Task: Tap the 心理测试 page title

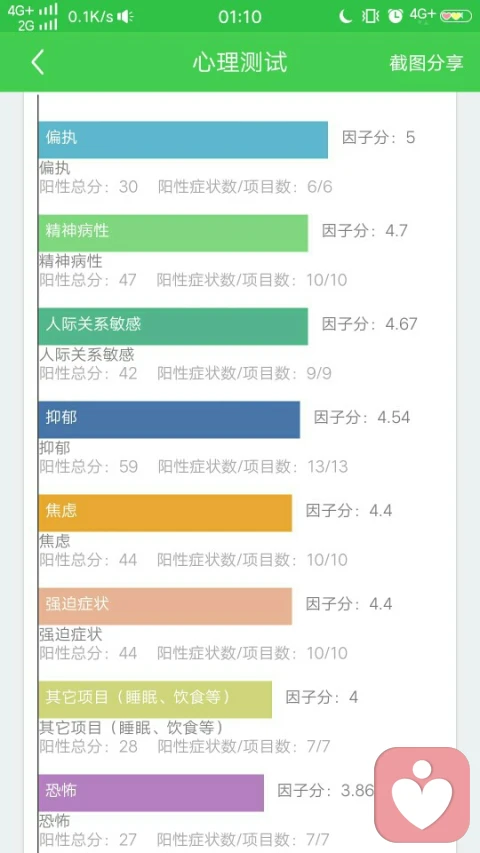Action: pos(239,62)
